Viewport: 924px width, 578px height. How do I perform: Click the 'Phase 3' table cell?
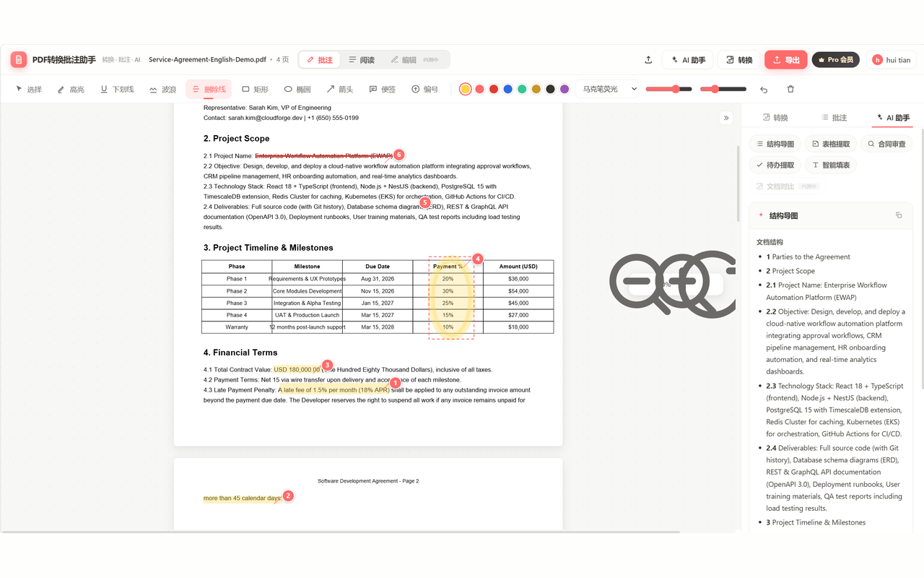click(237, 303)
